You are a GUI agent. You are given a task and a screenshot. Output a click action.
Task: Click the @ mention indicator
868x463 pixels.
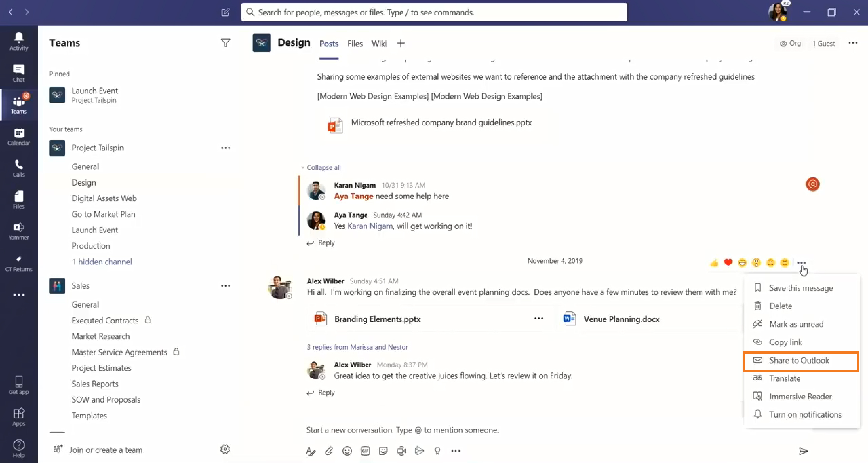point(813,184)
